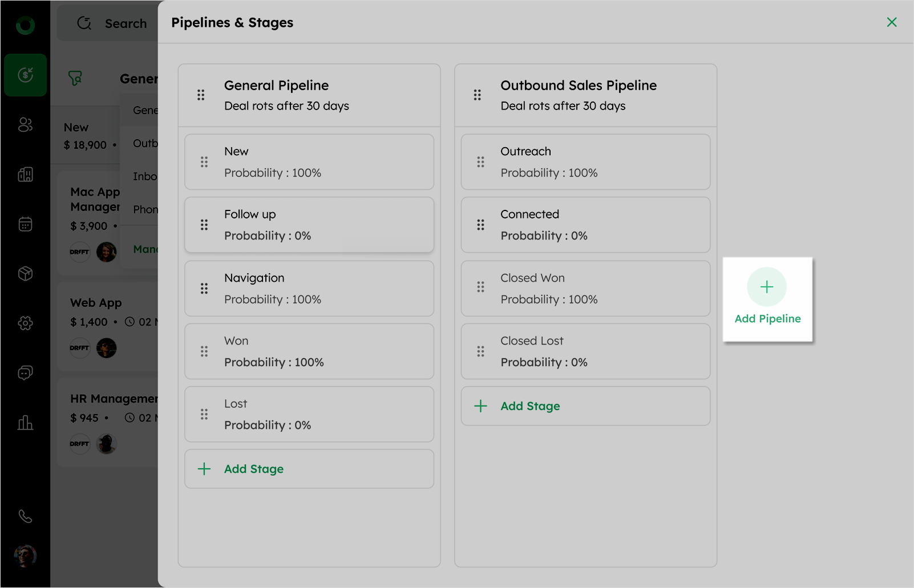
Task: Close the Pipelines & Stages panel
Action: [x=892, y=22]
